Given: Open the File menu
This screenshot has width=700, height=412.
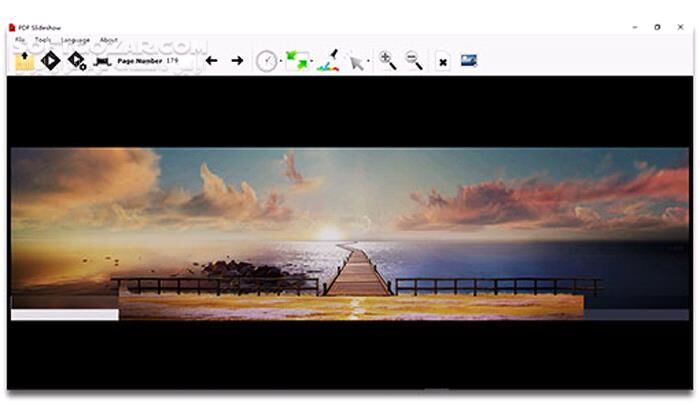Looking at the screenshot, I should (x=20, y=40).
